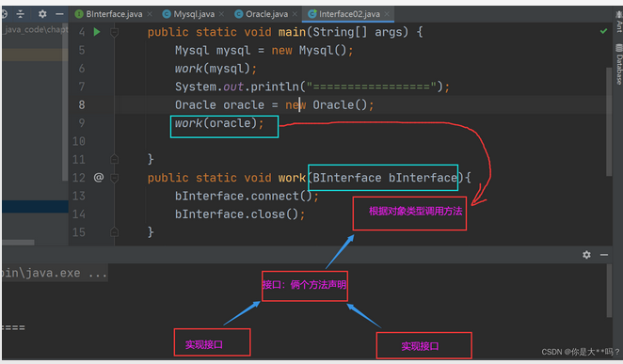The height and width of the screenshot is (364, 623).
Task: Click 'Oracle oracle = new Oracle();' line
Action: [275, 104]
